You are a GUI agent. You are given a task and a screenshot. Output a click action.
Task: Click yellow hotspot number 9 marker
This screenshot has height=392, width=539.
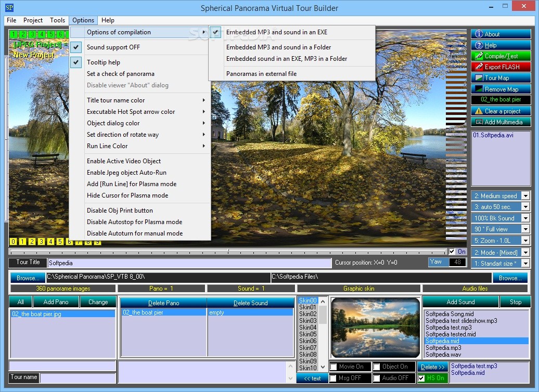click(x=97, y=242)
